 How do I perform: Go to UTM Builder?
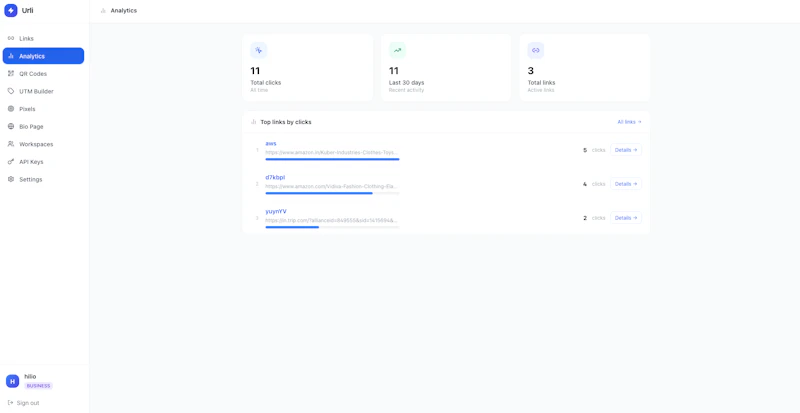point(43,91)
